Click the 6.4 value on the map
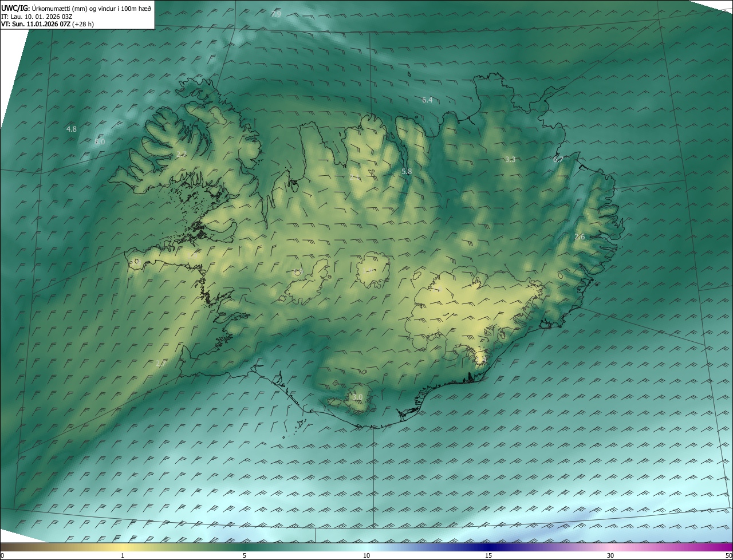 pyautogui.click(x=427, y=100)
